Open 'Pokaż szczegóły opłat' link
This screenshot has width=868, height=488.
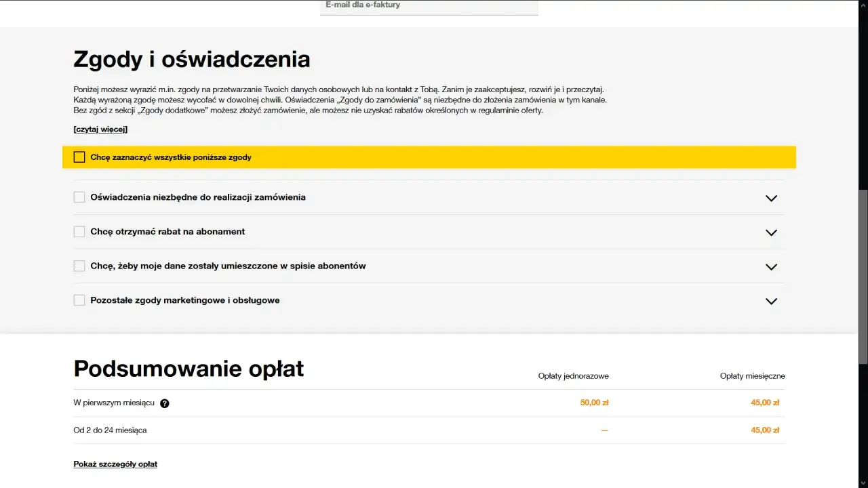[x=115, y=464]
